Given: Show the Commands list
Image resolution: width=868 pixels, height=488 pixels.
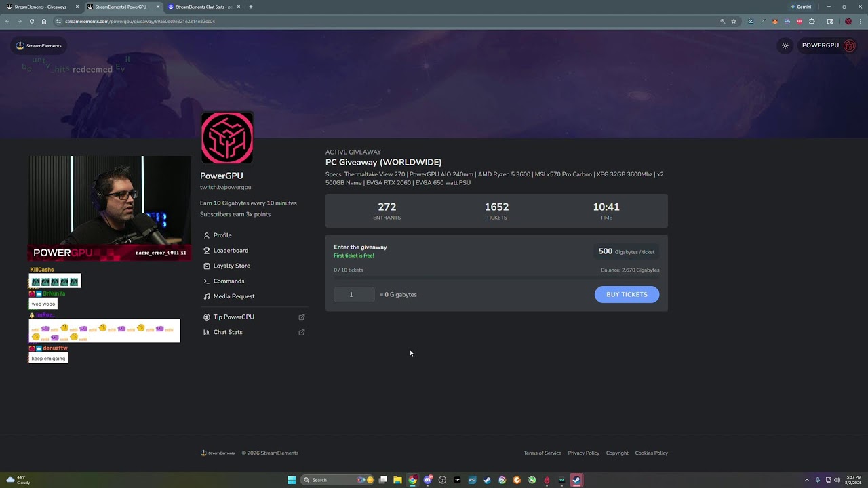Looking at the screenshot, I should pyautogui.click(x=229, y=281).
